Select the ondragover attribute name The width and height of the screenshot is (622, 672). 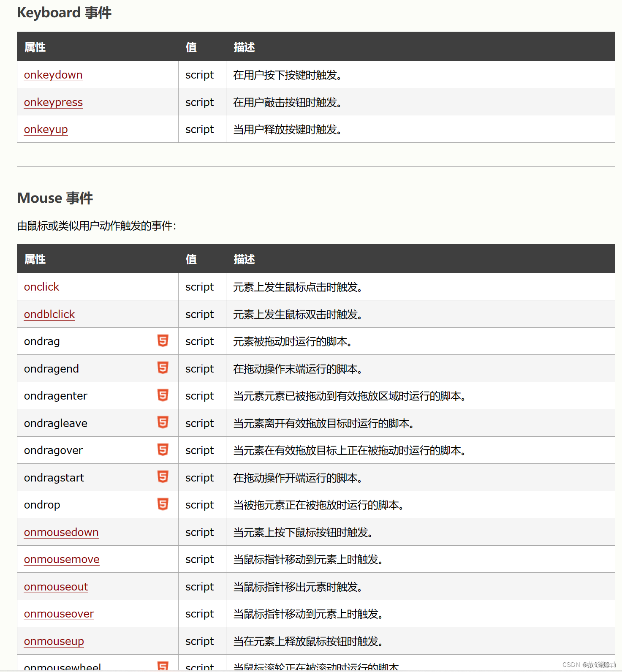(54, 450)
